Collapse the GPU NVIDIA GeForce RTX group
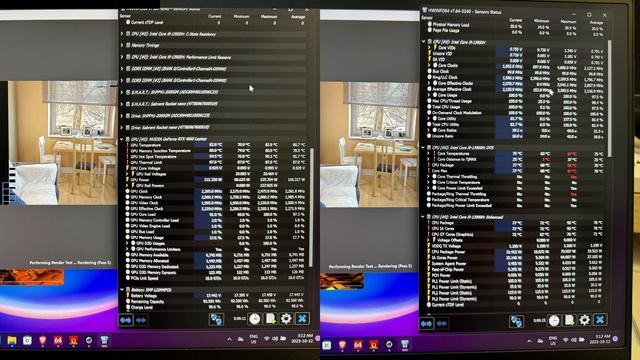This screenshot has width=640, height=360. 122,139
